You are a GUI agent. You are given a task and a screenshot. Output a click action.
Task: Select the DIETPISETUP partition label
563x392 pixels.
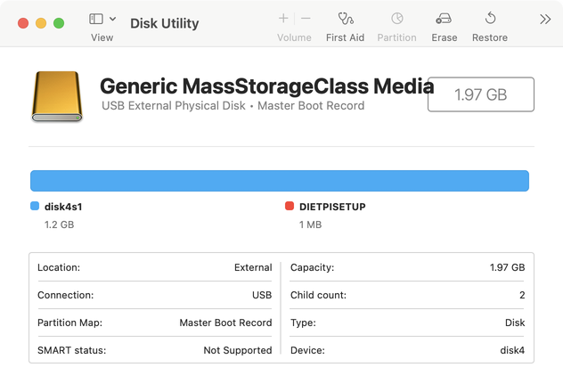pyautogui.click(x=332, y=207)
